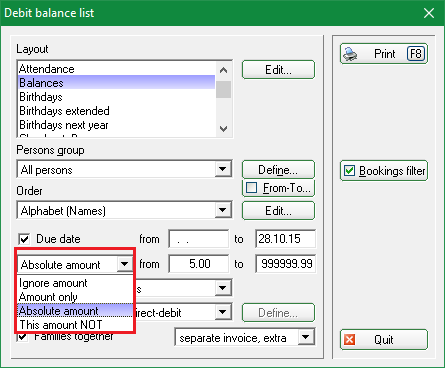Open the Order Alphabet (Names) dropdown
Screen dimensions: 445x368
tap(223, 210)
